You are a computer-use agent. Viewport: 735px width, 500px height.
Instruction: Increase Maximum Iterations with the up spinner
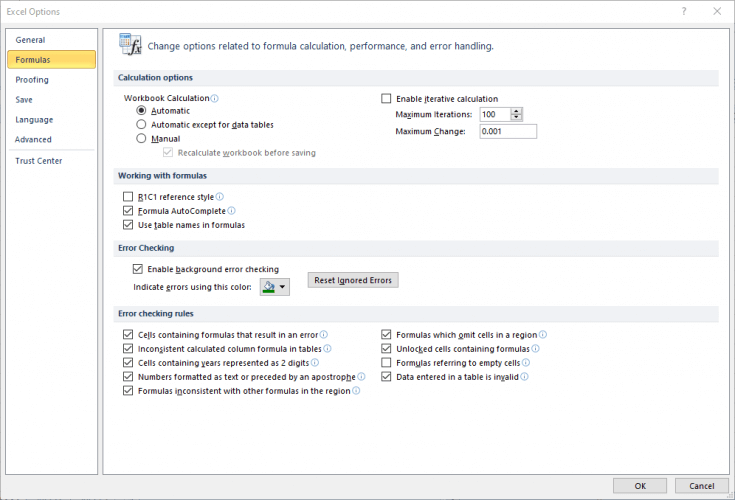[516, 112]
